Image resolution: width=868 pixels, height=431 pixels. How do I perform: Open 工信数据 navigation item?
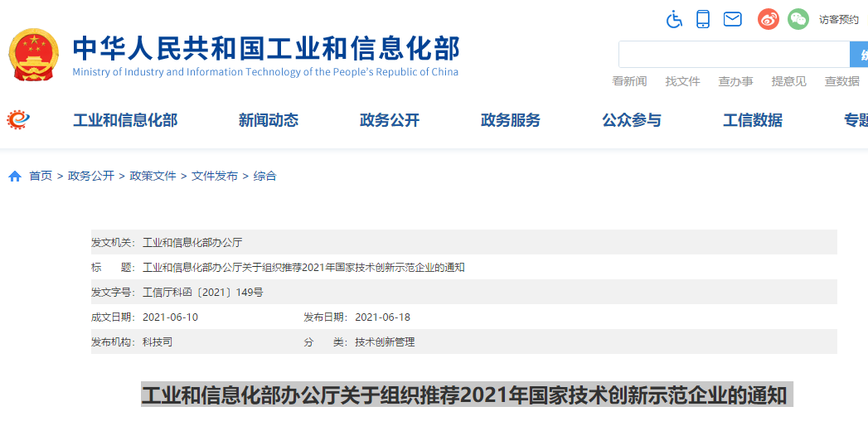753,120
